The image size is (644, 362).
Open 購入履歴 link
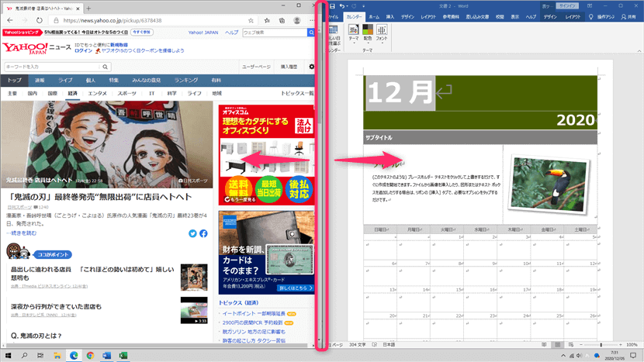289,67
